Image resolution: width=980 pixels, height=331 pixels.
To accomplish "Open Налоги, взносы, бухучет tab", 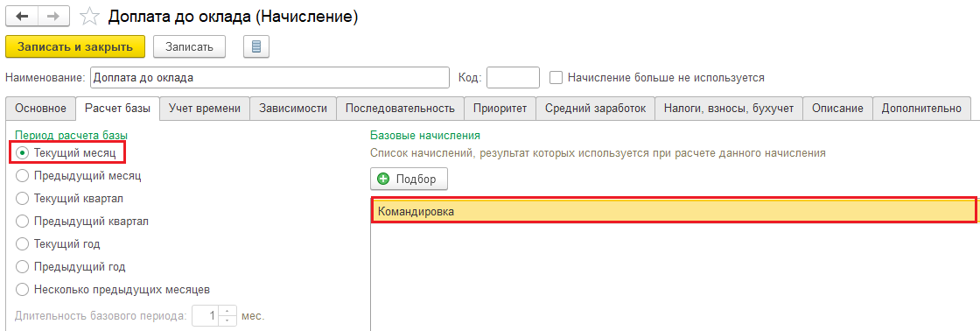I will (x=729, y=109).
